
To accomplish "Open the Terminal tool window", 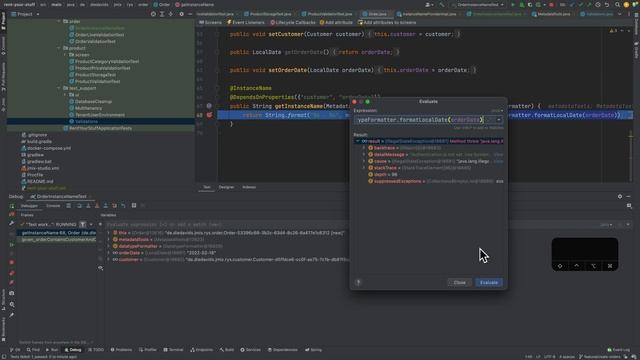I will (173, 350).
